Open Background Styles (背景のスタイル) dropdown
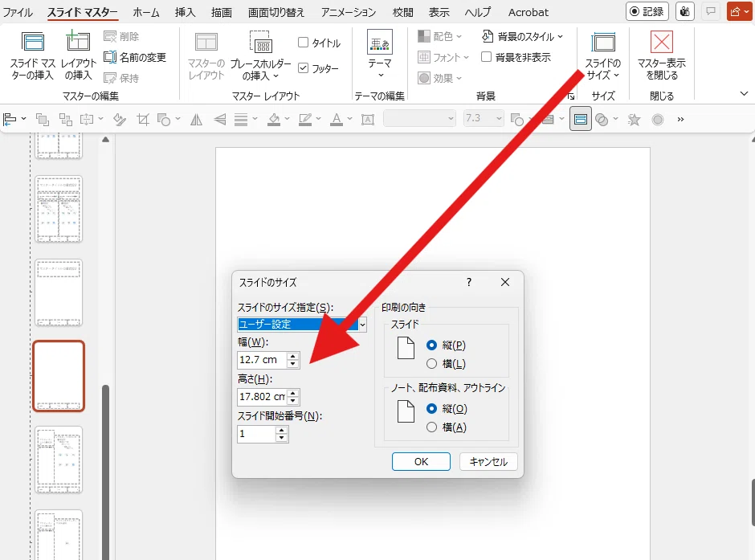Screen dimensions: 755x560 [x=522, y=36]
